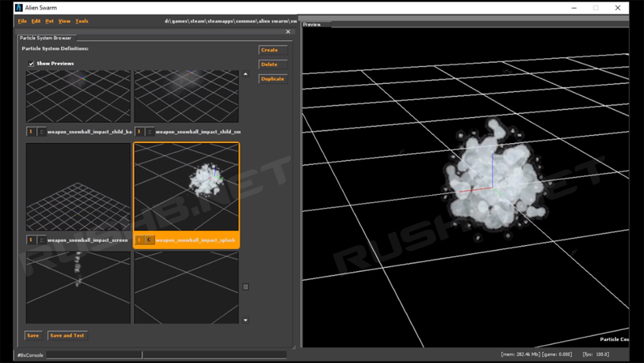644x363 pixels.
Task: Select weapon_snowball_impact_splash preview thumbnail
Action: [186, 187]
